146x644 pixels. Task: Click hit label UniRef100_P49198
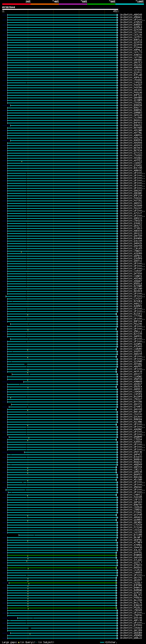tap(131, 93)
